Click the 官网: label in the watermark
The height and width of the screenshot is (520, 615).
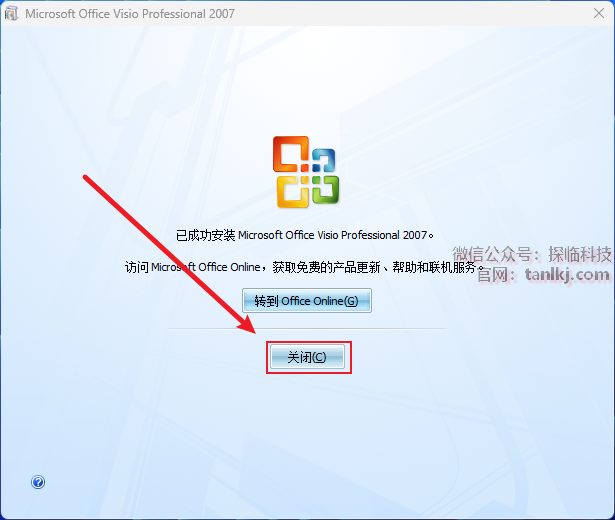(x=496, y=275)
